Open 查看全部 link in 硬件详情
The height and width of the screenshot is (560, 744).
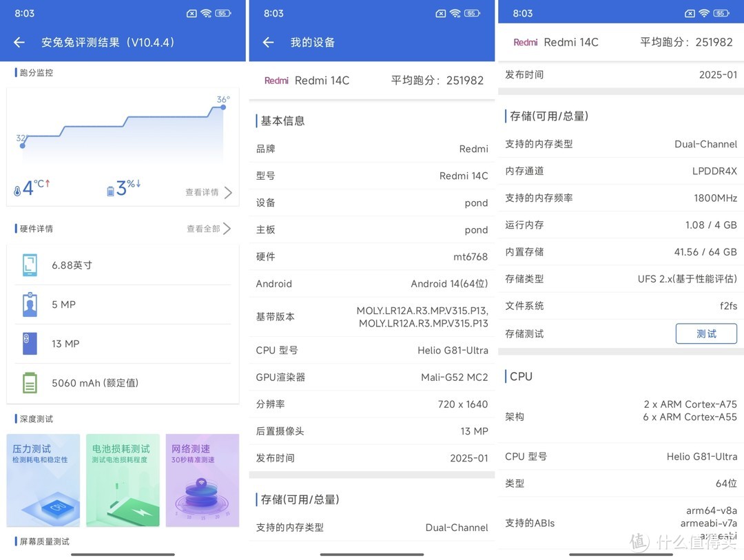[x=203, y=229]
